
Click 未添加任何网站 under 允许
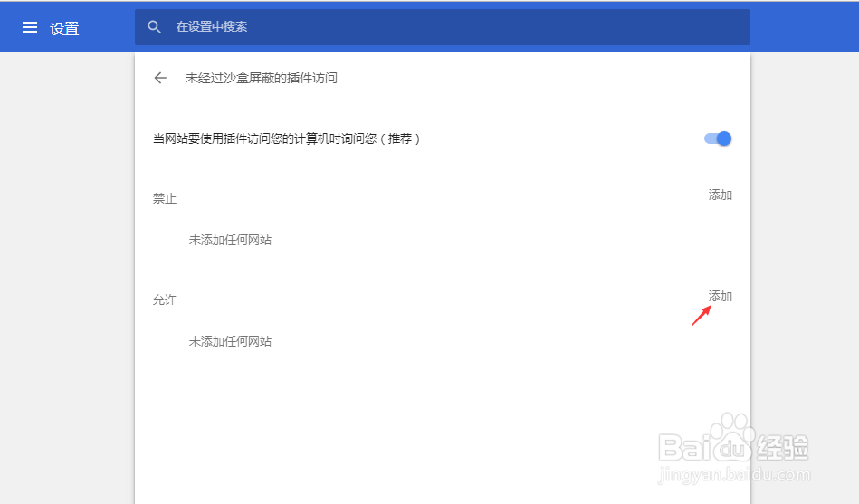coord(230,341)
